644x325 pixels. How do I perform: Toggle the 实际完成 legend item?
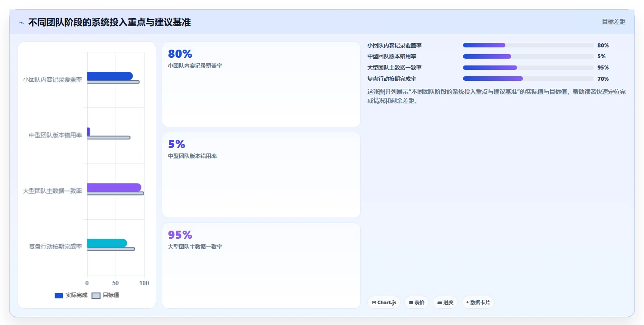[71, 295]
